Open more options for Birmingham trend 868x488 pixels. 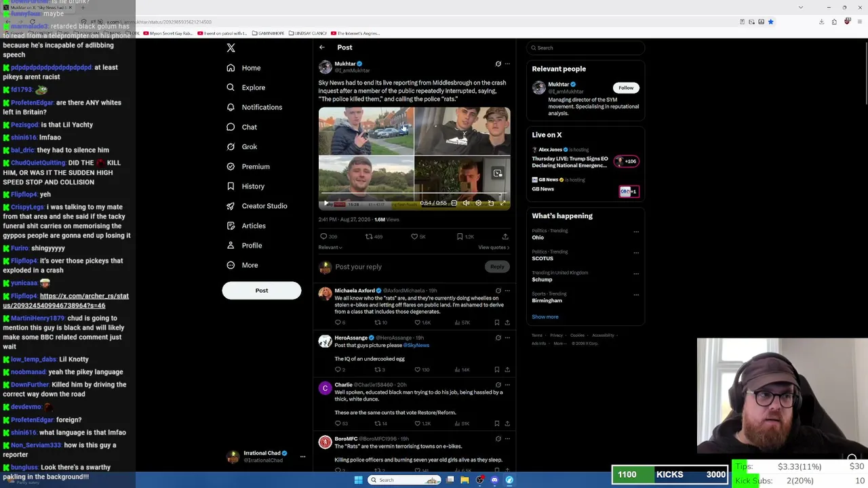coord(636,295)
